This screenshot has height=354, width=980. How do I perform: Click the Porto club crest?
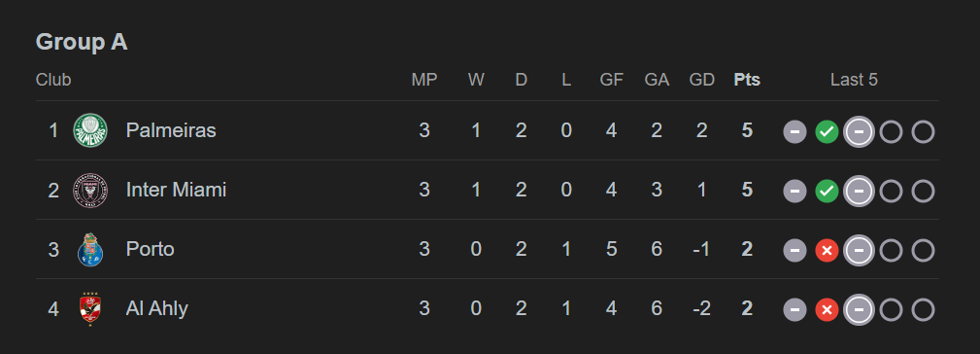[x=90, y=249]
